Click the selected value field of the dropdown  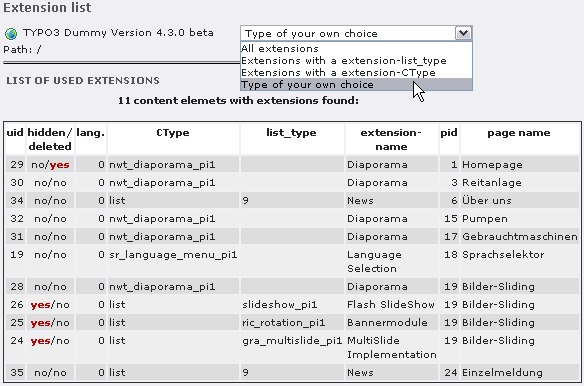point(348,33)
